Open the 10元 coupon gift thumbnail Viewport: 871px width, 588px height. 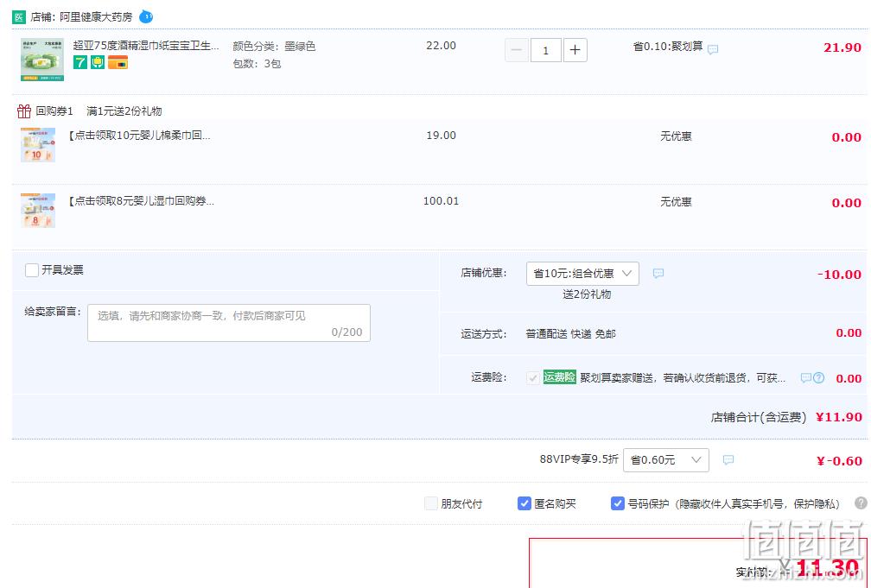(38, 145)
